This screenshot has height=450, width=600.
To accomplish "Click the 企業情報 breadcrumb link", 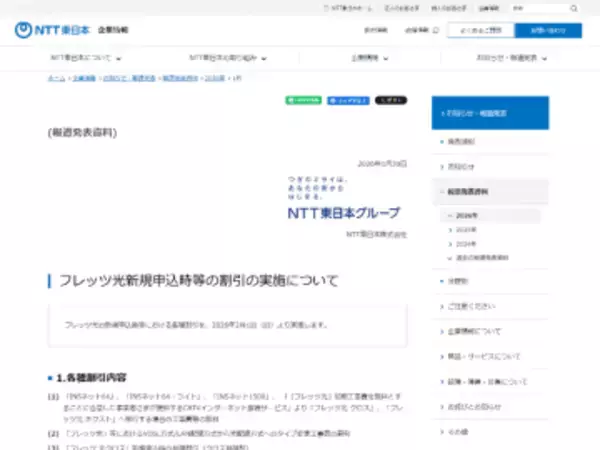I will [84, 78].
